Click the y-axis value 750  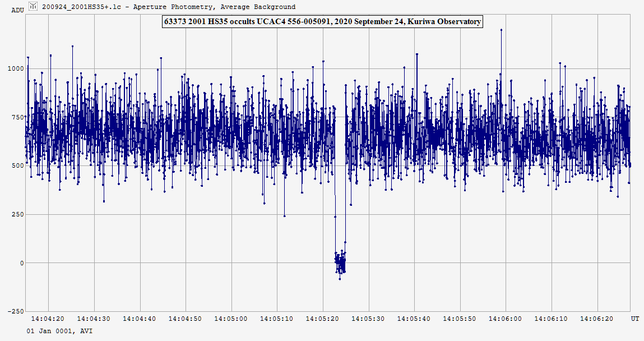coord(18,117)
